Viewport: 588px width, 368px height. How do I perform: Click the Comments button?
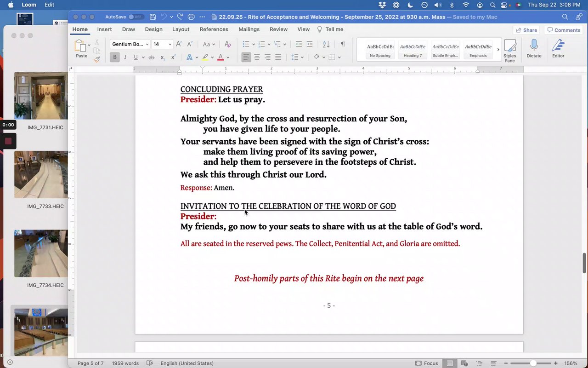(563, 30)
